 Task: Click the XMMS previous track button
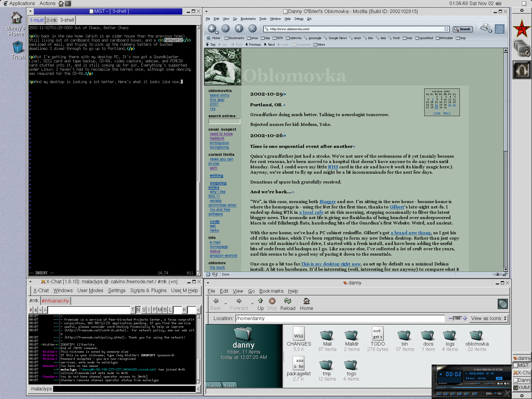[x=439, y=394]
